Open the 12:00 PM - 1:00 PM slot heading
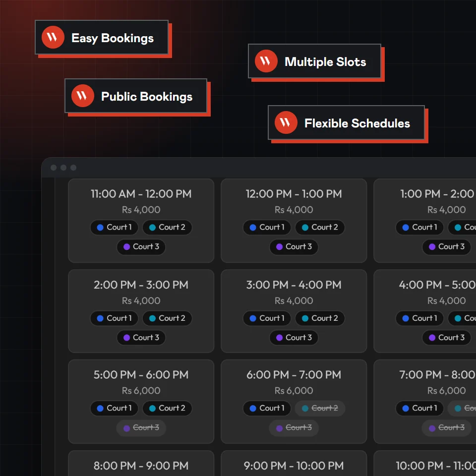 coord(294,194)
